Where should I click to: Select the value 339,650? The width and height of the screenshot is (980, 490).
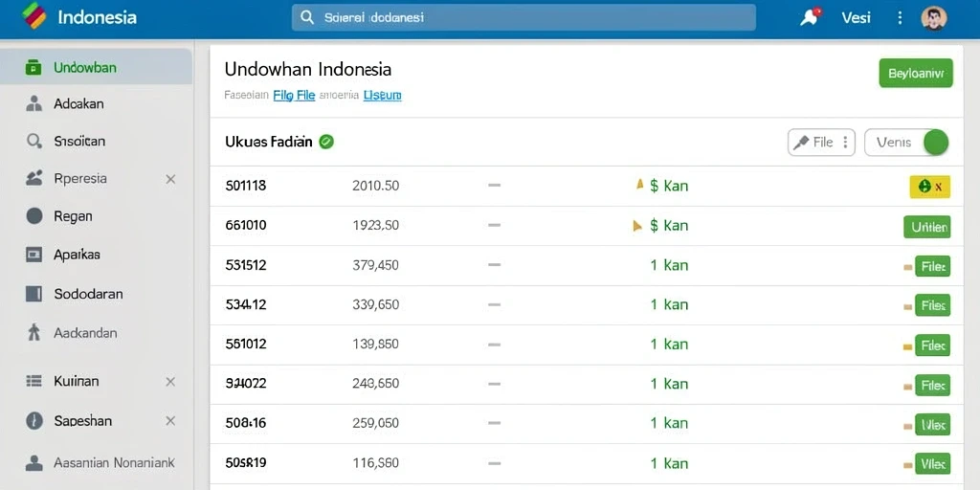pos(375,304)
